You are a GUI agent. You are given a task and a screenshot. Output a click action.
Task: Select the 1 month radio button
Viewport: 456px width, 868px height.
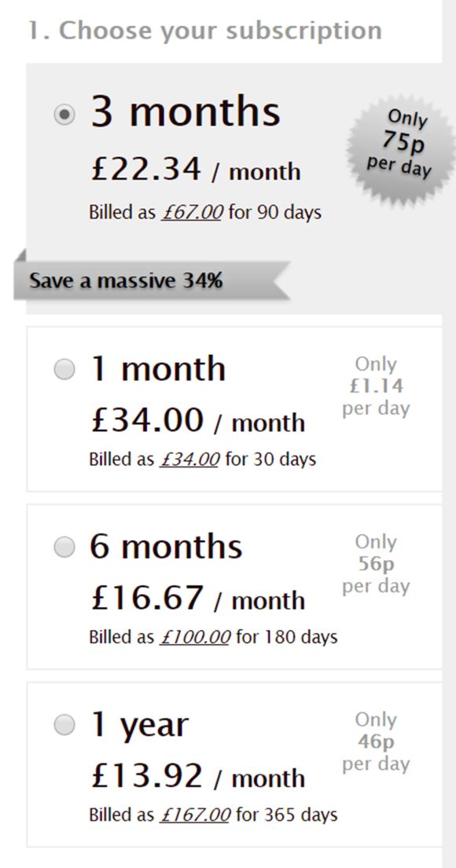pos(64,370)
